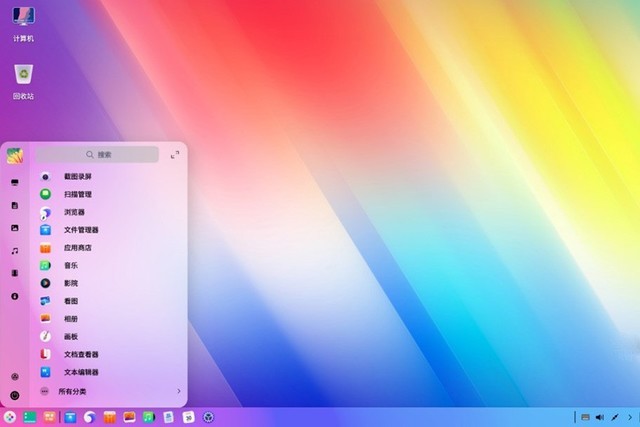This screenshot has height=427, width=640.
Task: Click the power button in launcher sidebar
Action: click(x=15, y=395)
